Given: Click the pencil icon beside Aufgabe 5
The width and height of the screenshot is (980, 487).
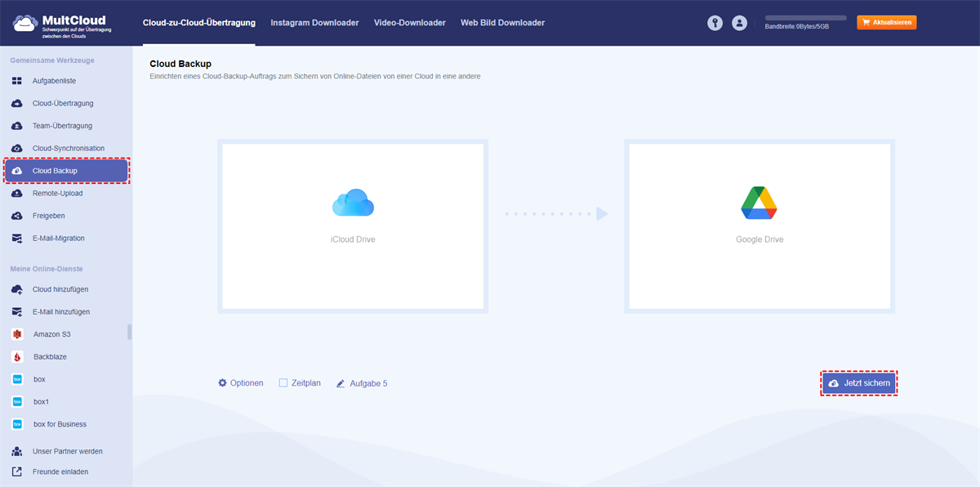Looking at the screenshot, I should (x=341, y=383).
